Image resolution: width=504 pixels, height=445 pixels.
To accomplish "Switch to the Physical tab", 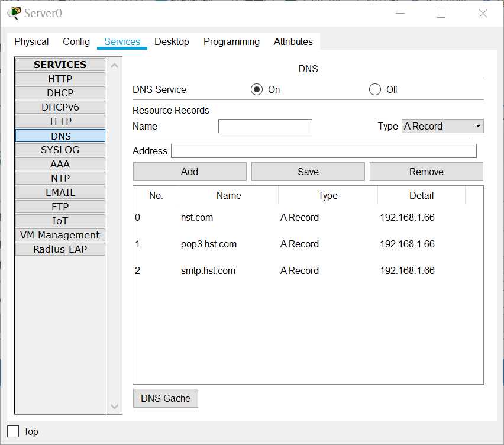I will click(x=31, y=42).
